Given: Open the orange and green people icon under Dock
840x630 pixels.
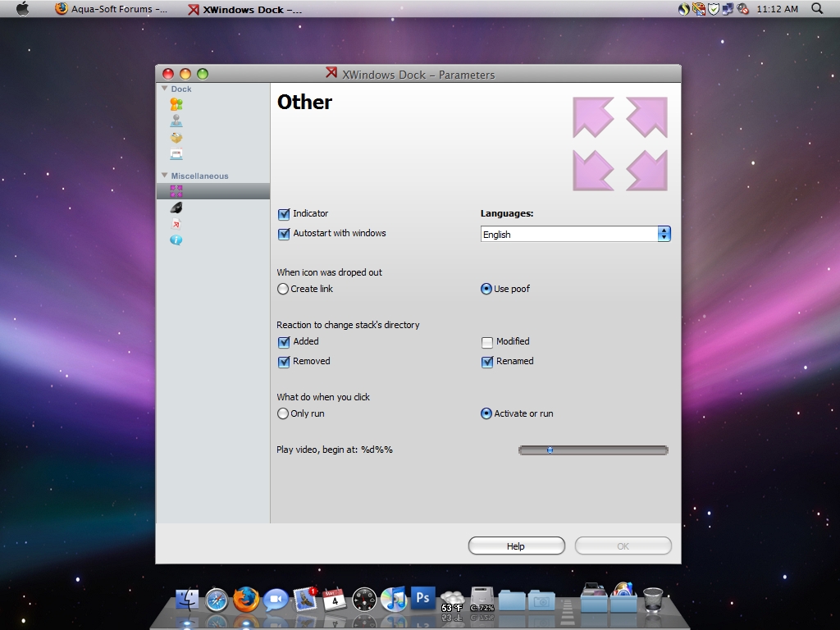Looking at the screenshot, I should pyautogui.click(x=176, y=104).
